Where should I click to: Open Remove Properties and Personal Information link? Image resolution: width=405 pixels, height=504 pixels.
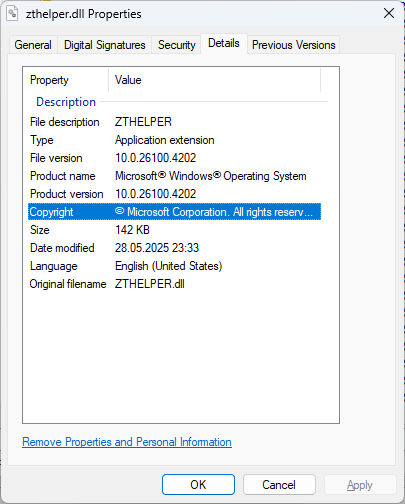(127, 442)
